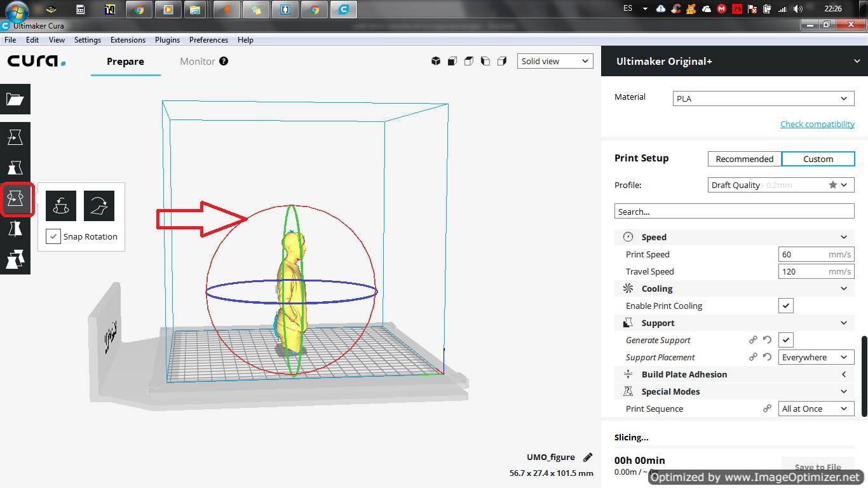Open the Support Placement Everywhere dropdown
Screen dimensions: 868x488
(x=817, y=357)
